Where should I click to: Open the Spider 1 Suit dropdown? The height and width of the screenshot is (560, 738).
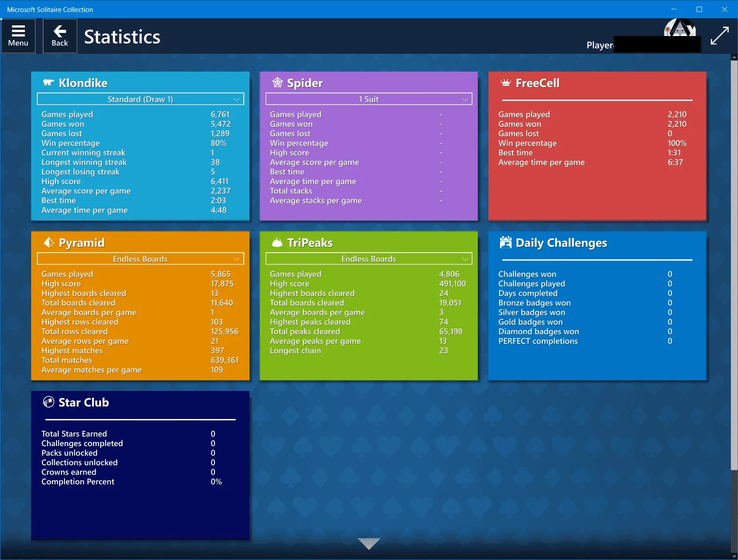369,99
